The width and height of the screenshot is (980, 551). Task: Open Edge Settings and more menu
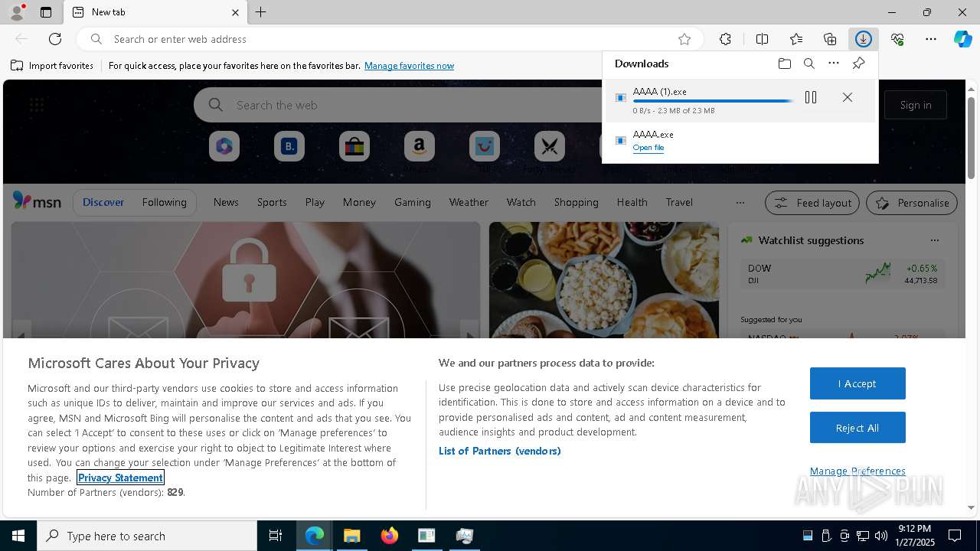(931, 39)
